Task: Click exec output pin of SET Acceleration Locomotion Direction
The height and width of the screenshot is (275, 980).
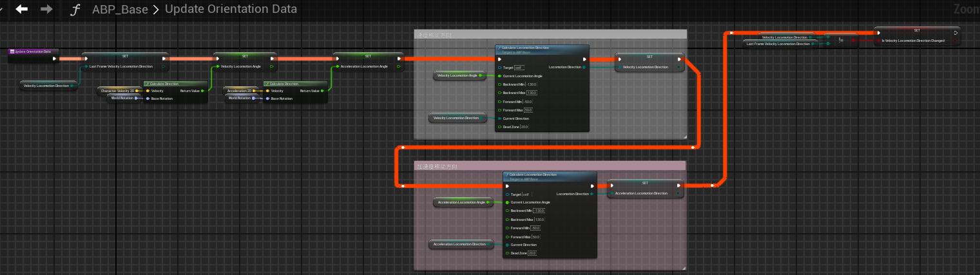Action: [x=678, y=186]
